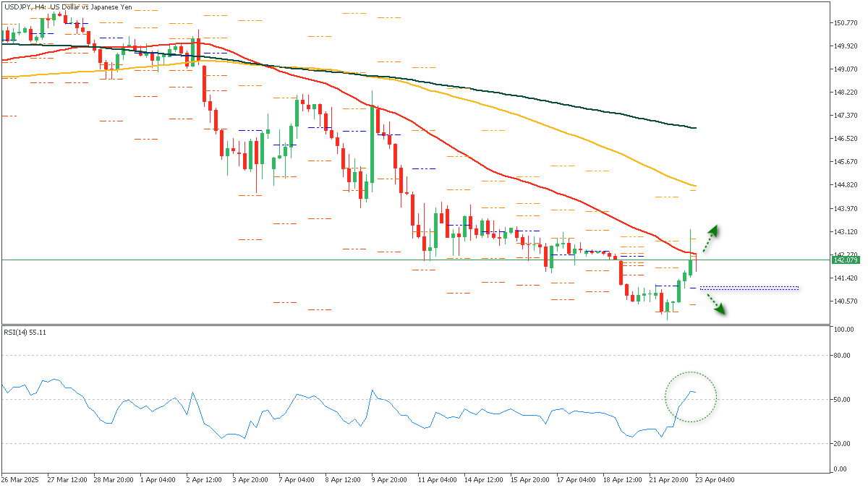Select the 150.770 price axis label
Viewport: 868px width, 488px height.
point(844,23)
